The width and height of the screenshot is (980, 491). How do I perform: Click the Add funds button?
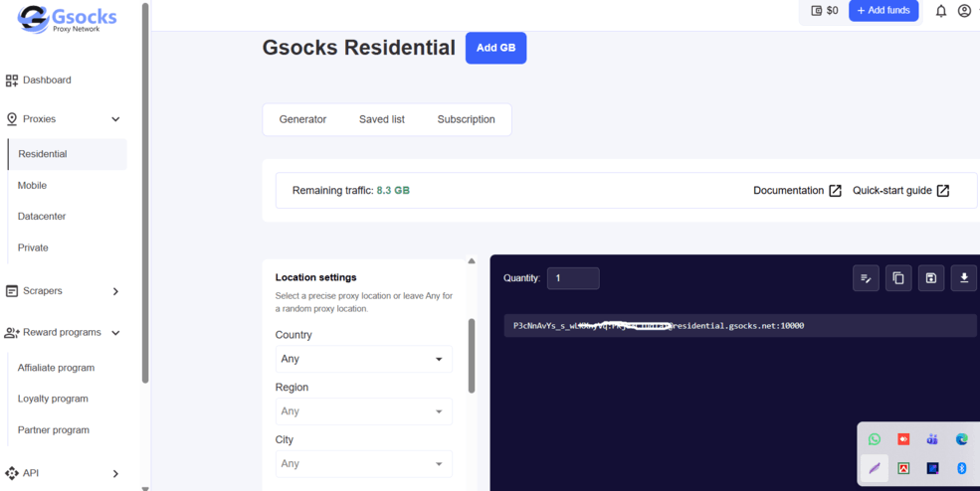883,11
